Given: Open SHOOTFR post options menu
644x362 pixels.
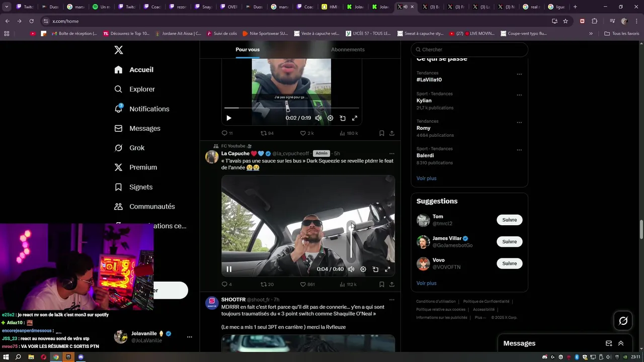Looking at the screenshot, I should 392,300.
